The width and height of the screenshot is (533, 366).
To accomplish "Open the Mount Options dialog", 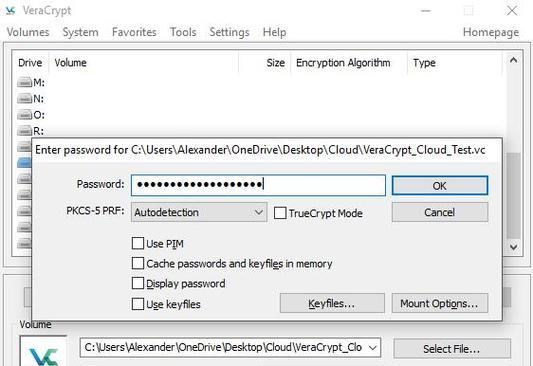I will point(440,303).
